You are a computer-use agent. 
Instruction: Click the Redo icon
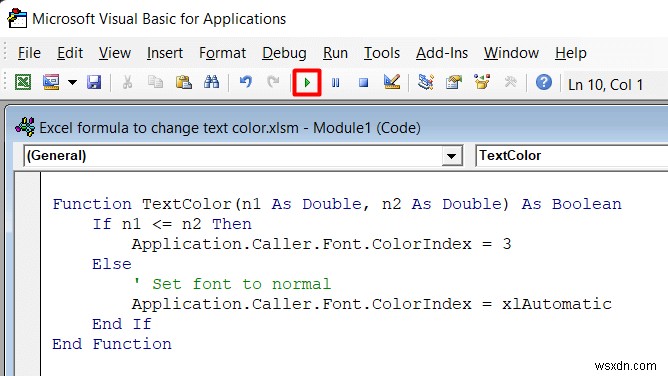click(x=273, y=82)
